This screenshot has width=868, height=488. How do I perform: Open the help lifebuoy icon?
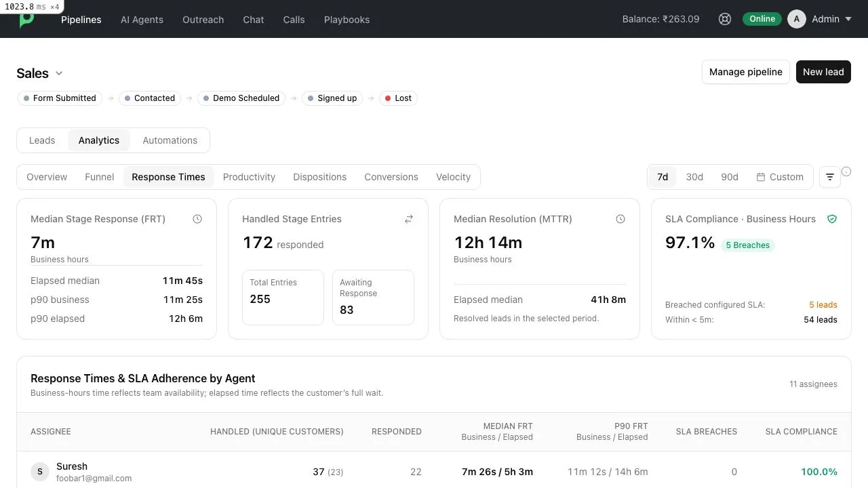point(725,19)
